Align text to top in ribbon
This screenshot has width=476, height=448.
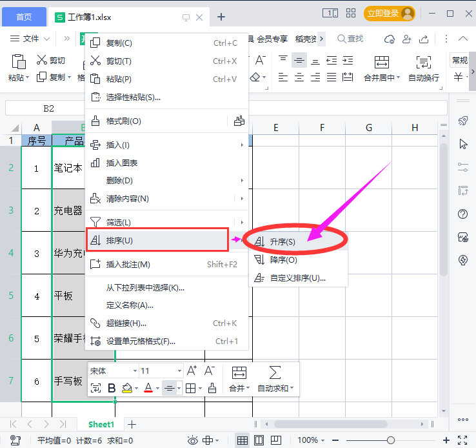[x=283, y=60]
